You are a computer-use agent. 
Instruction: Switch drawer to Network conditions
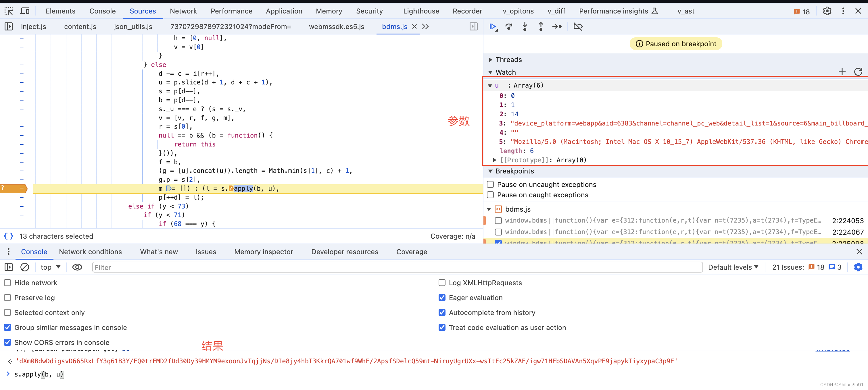pyautogui.click(x=90, y=252)
